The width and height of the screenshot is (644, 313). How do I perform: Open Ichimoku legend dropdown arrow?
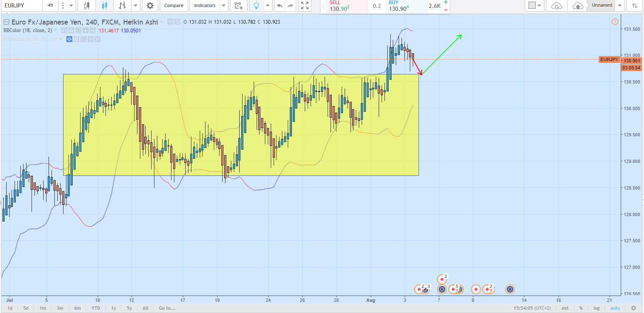coord(61,39)
